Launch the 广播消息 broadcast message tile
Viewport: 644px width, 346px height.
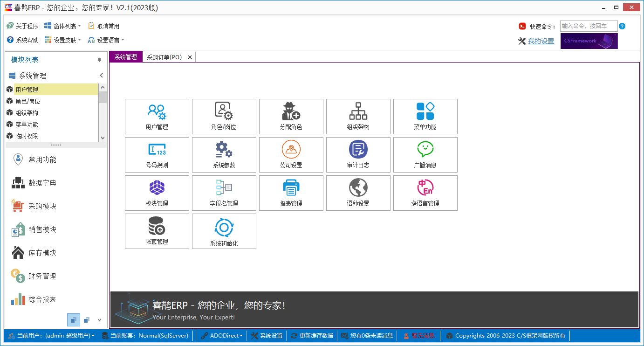click(425, 155)
